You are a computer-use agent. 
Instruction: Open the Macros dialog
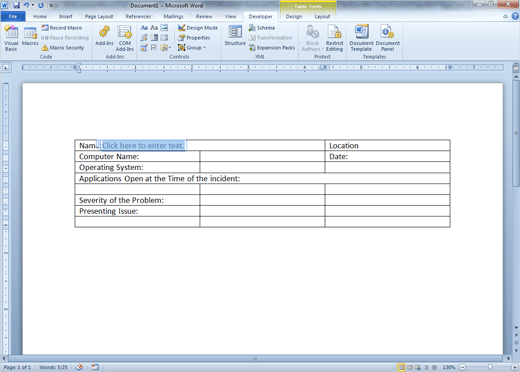tap(30, 36)
